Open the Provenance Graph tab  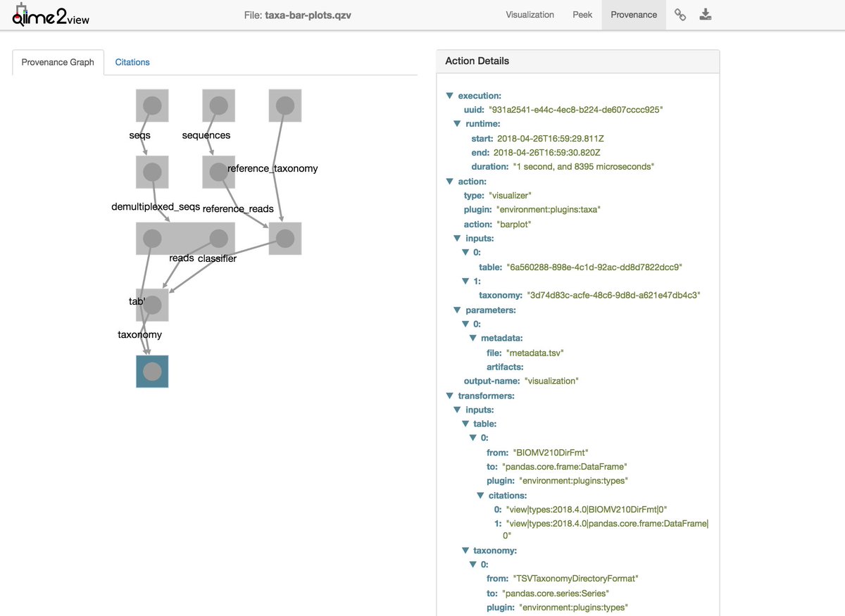(x=58, y=62)
